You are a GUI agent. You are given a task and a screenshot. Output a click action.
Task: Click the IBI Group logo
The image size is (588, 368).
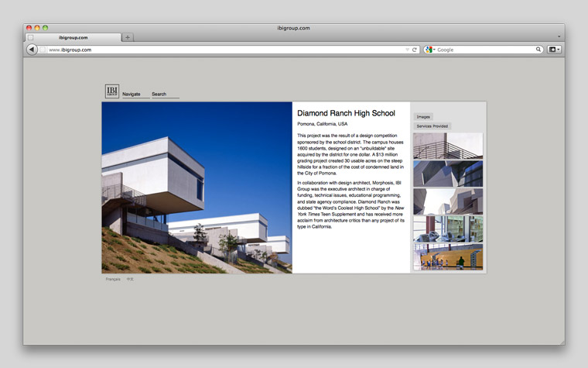point(112,91)
